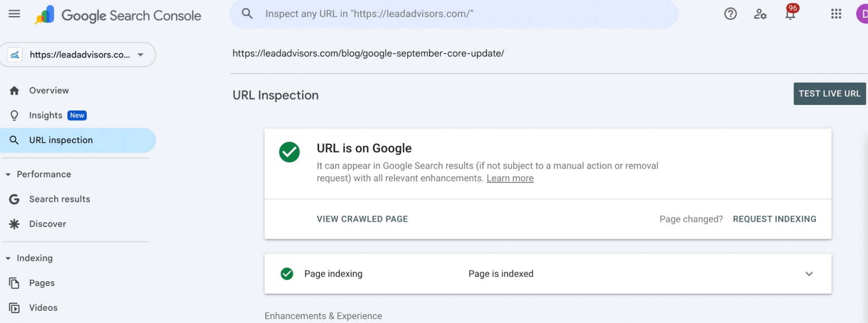Click REQUEST INDEXING
Image resolution: width=868 pixels, height=323 pixels.
pyautogui.click(x=774, y=219)
